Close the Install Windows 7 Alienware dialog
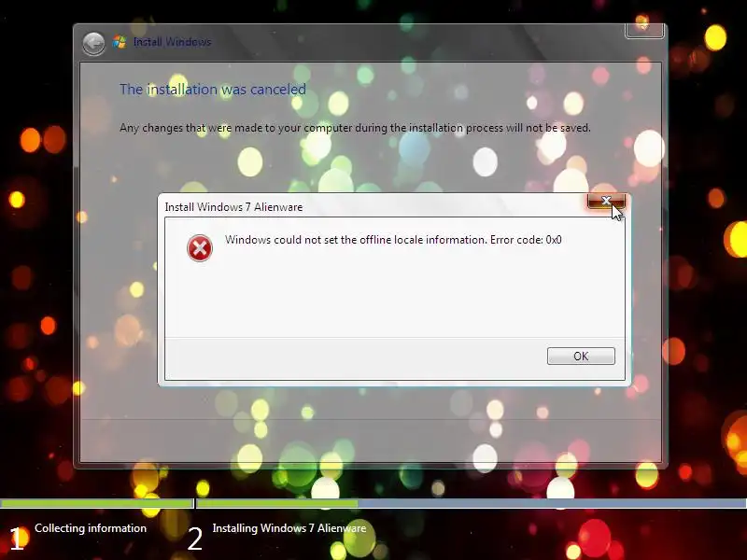747x560 pixels. pyautogui.click(x=606, y=201)
